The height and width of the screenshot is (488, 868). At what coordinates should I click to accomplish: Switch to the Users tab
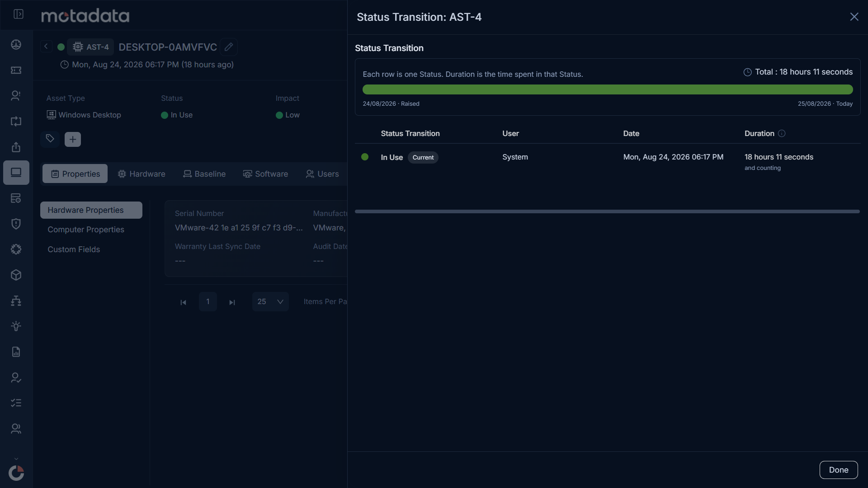coord(322,174)
